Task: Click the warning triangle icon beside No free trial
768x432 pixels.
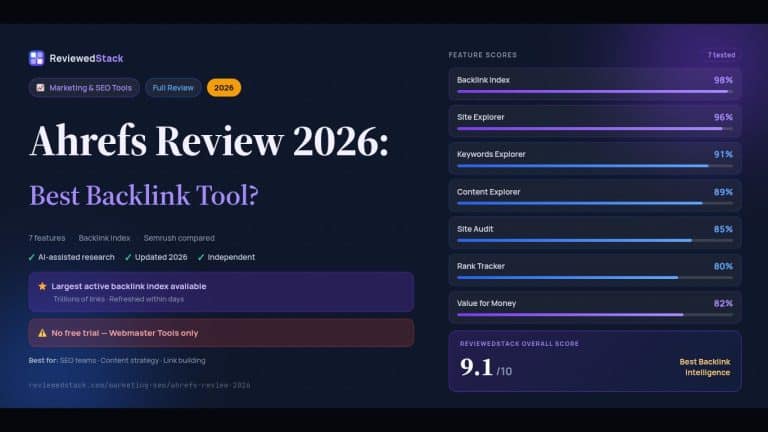Action: 42,333
